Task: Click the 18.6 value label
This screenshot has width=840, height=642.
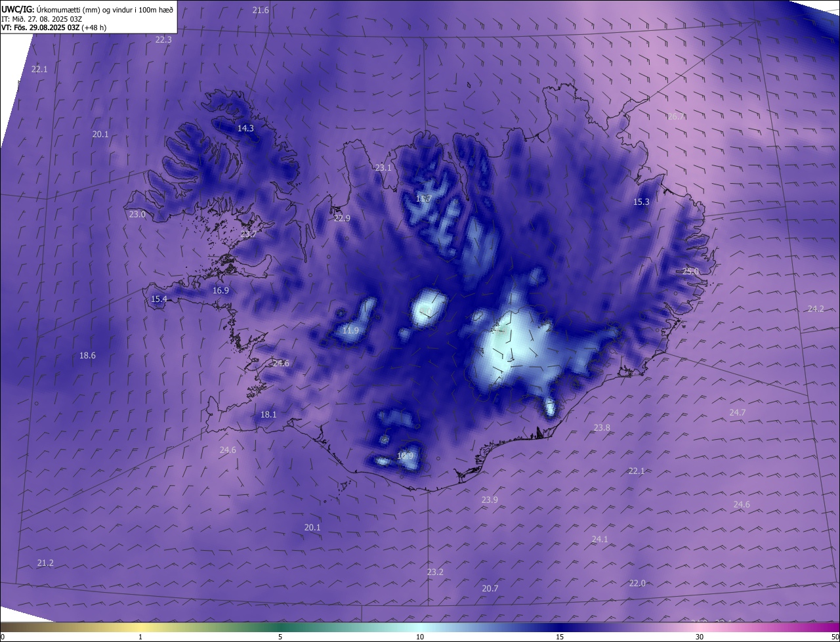Action: [x=87, y=355]
